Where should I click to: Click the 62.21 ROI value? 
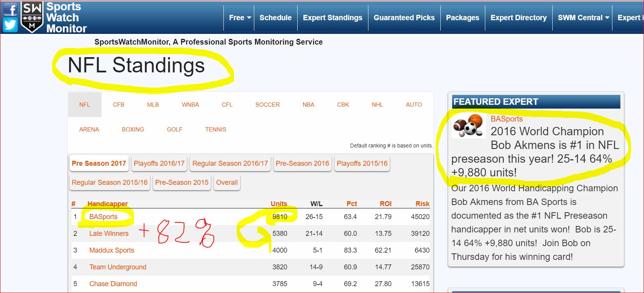383,250
